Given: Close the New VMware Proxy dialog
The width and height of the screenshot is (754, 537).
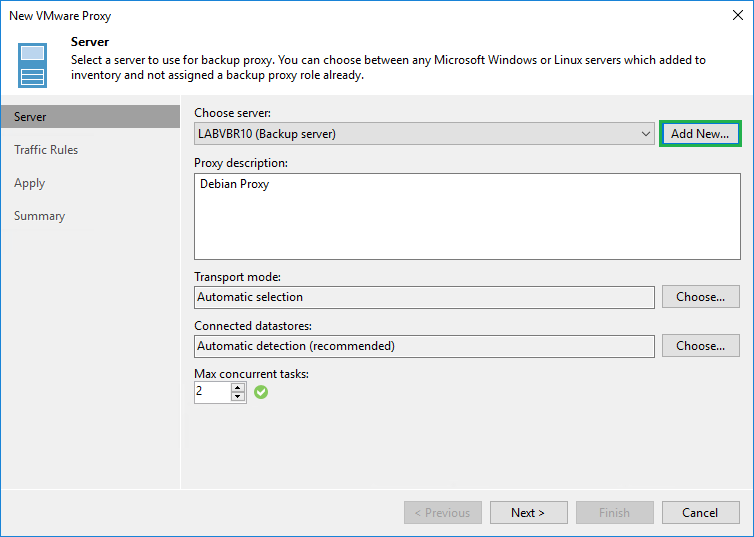Looking at the screenshot, I should point(738,15).
